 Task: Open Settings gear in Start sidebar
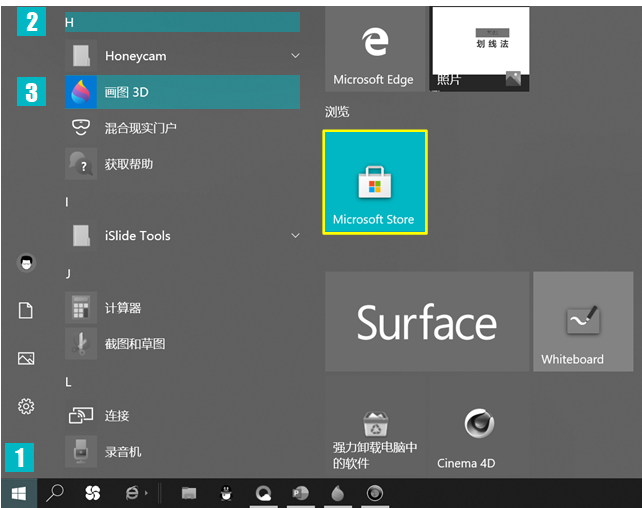pos(26,406)
